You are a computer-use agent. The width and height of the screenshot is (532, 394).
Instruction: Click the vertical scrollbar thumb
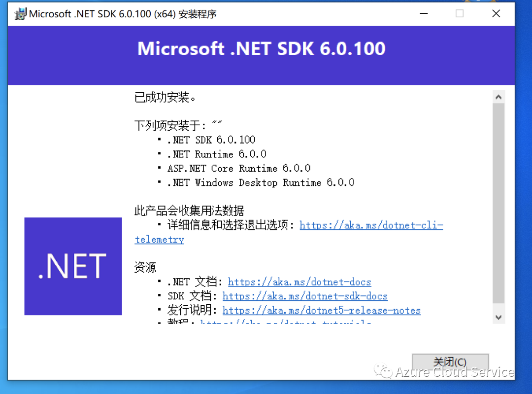pyautogui.click(x=499, y=203)
